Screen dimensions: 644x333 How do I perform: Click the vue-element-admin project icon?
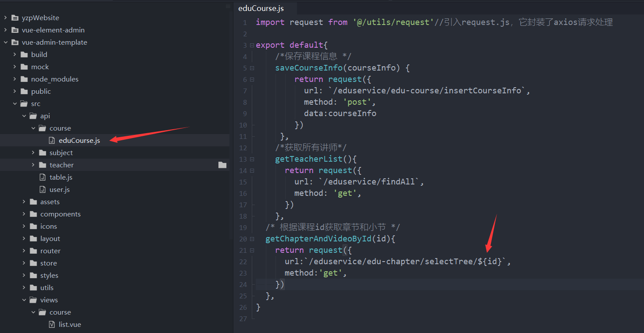coord(15,30)
